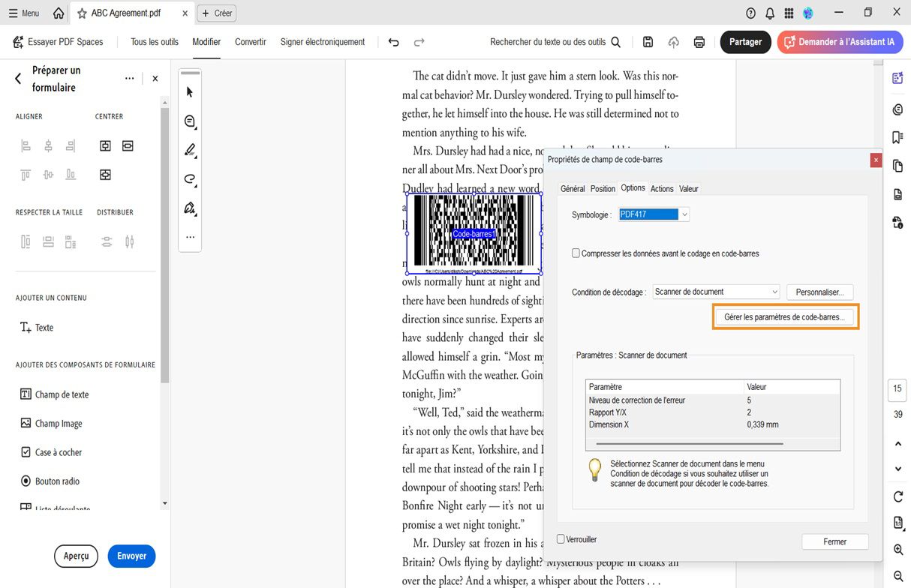911x588 pixels.
Task: Click the align right edges icon
Action: pos(71,145)
